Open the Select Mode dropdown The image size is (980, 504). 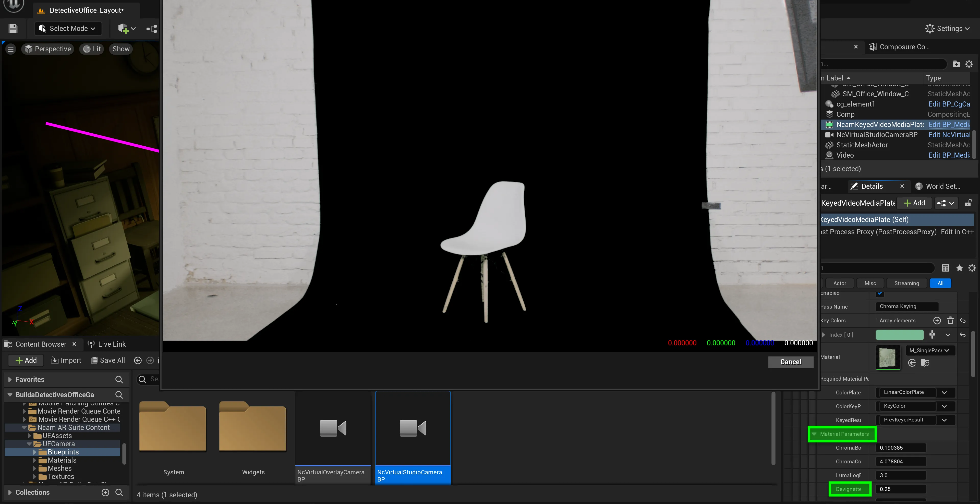68,29
